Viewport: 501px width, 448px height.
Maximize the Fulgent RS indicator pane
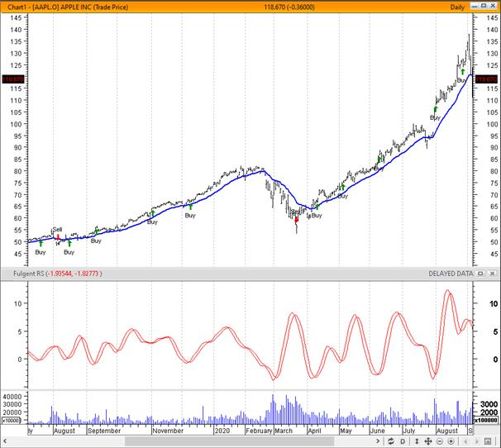tap(480, 274)
